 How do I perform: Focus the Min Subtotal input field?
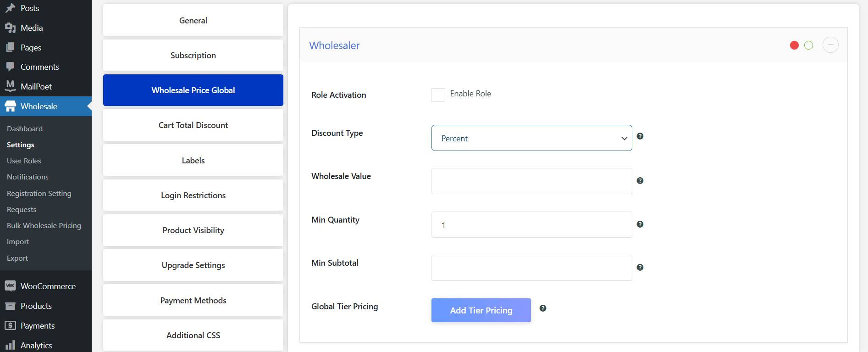coord(532,268)
